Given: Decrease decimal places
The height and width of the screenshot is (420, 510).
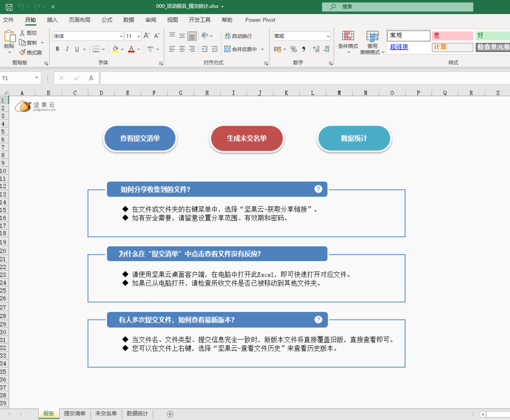Looking at the screenshot, I should pos(326,49).
